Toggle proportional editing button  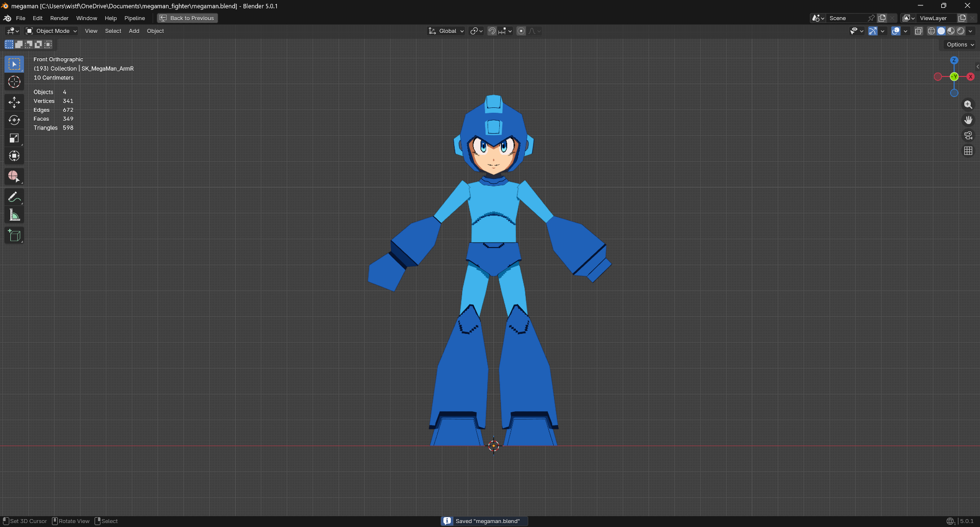click(x=521, y=31)
